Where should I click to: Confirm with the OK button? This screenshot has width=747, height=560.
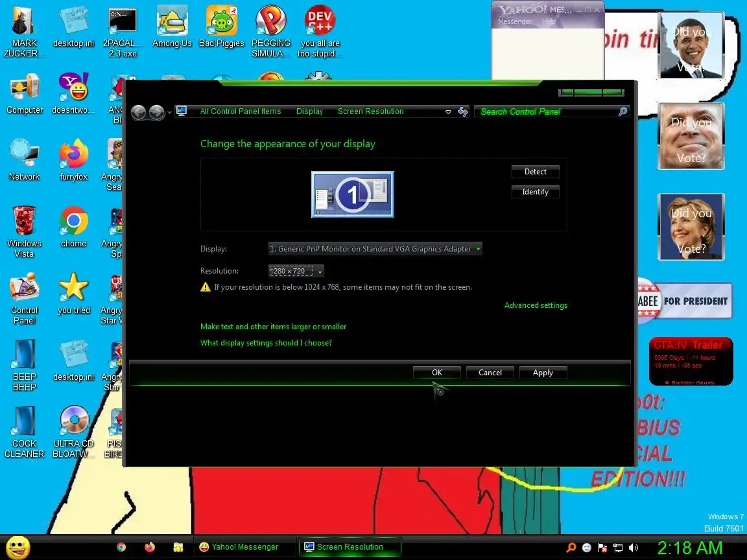[x=437, y=373]
